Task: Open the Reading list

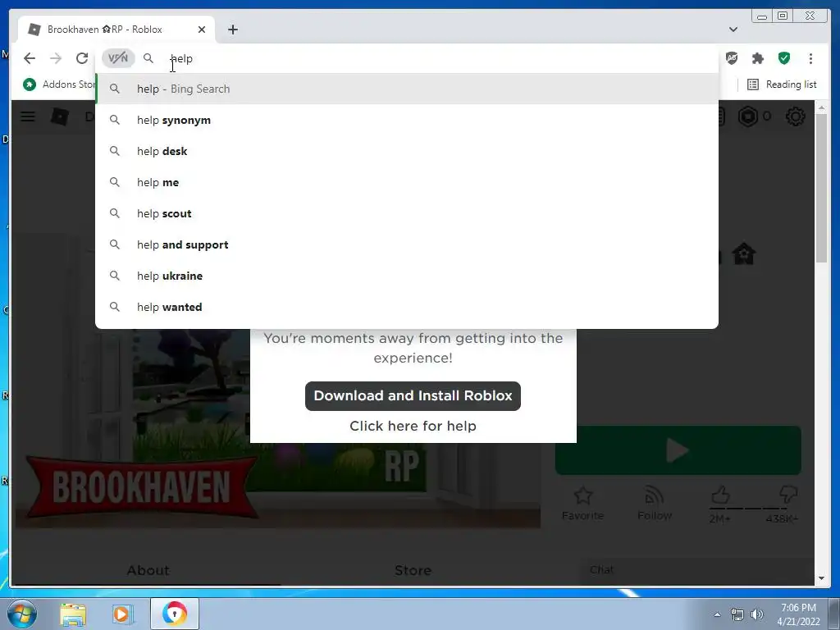Action: (x=782, y=84)
